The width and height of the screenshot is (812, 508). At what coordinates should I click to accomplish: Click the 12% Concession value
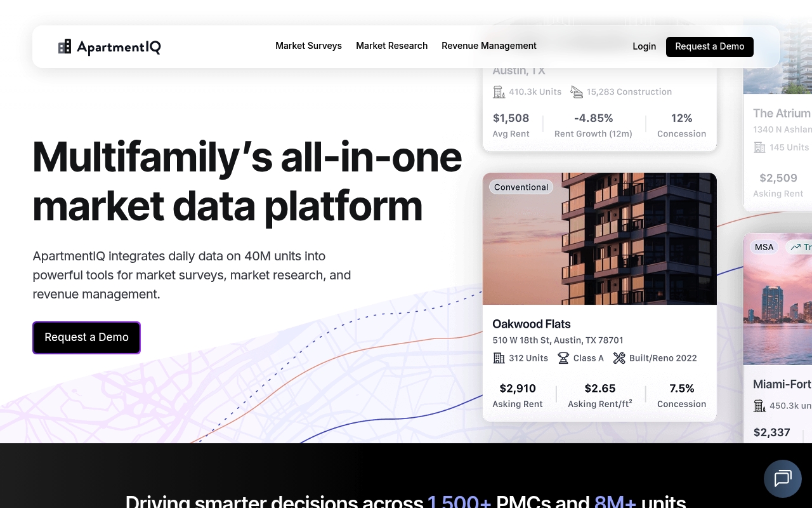[x=682, y=118]
